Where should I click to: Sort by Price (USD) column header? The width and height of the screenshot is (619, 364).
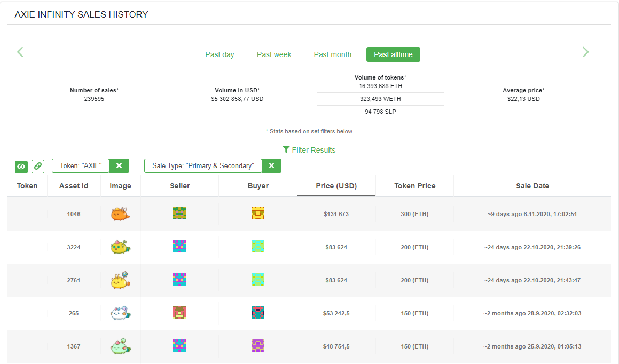pyautogui.click(x=336, y=186)
